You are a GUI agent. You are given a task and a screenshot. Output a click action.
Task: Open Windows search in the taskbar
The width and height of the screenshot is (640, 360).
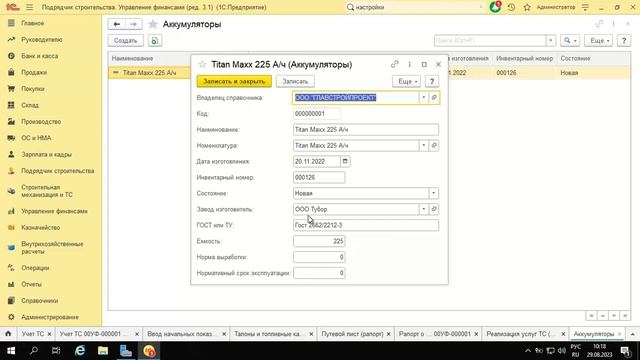34,351
